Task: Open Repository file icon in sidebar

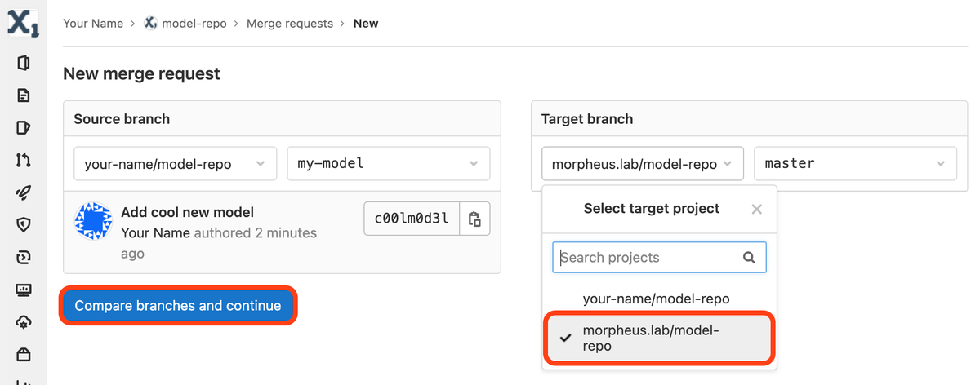Action: click(23, 95)
